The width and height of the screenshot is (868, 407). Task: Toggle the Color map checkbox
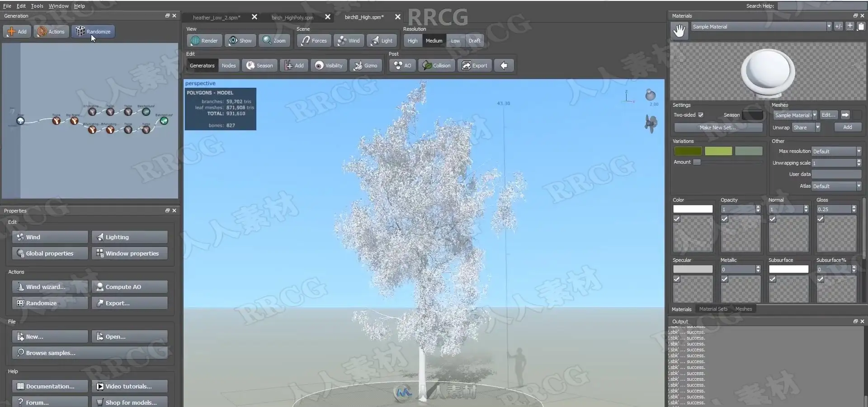point(677,219)
